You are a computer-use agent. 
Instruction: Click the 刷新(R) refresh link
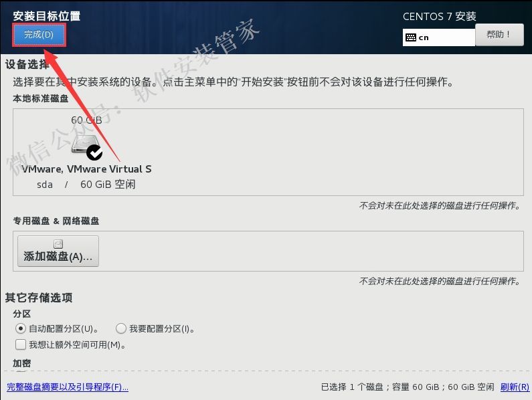pos(515,387)
